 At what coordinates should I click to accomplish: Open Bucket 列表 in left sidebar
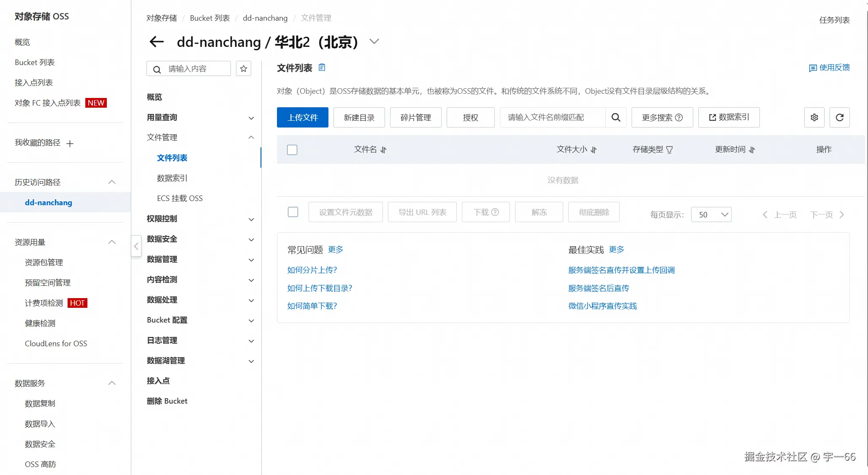(35, 62)
